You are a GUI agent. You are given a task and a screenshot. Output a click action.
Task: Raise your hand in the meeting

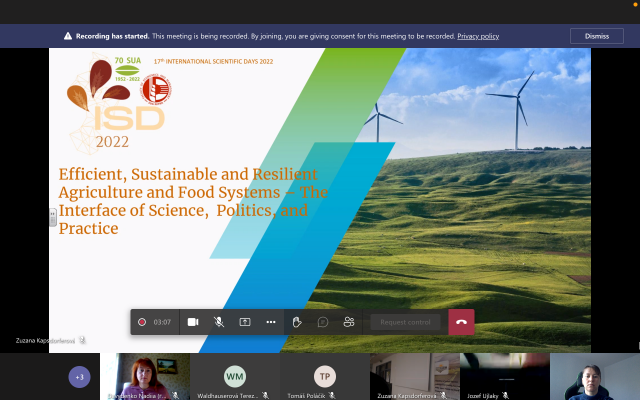[297, 322]
